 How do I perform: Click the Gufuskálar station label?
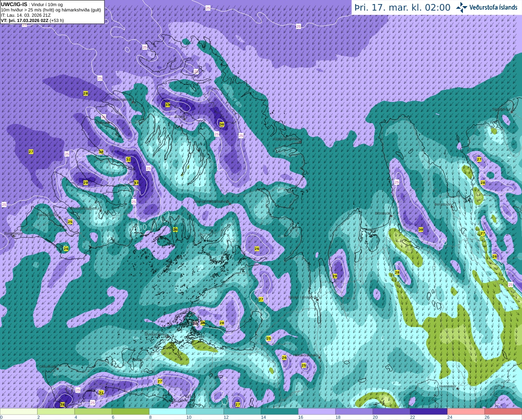[47, 366]
